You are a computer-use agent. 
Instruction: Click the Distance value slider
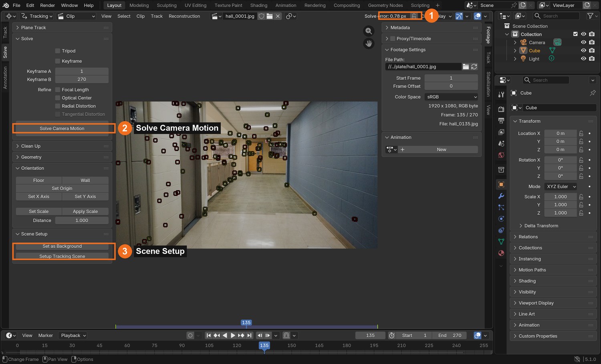click(x=82, y=221)
